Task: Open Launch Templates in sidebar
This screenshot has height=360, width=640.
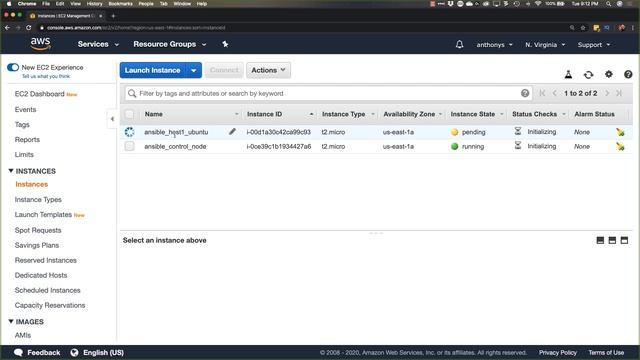Action: (43, 215)
